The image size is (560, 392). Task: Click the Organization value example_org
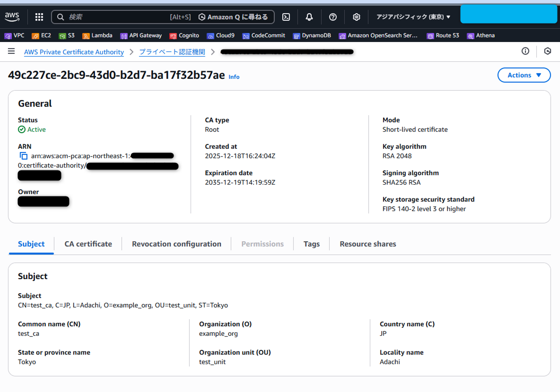(x=218, y=333)
